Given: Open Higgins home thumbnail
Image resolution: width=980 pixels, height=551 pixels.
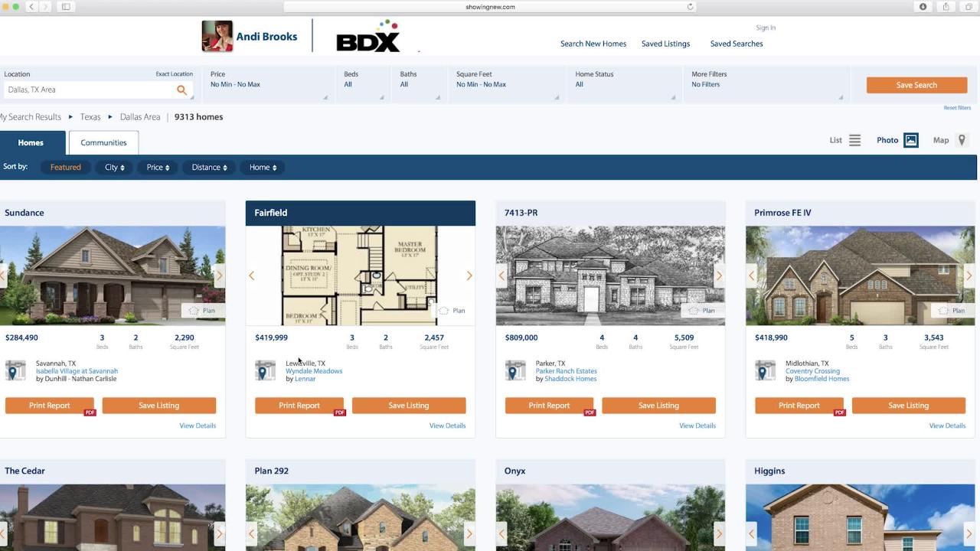Looking at the screenshot, I should 861,517.
